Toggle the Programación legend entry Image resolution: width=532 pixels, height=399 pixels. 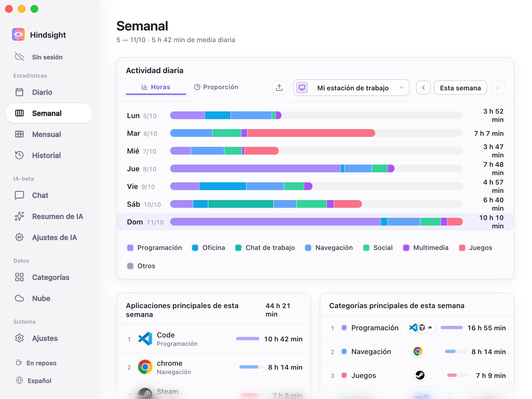[154, 247]
